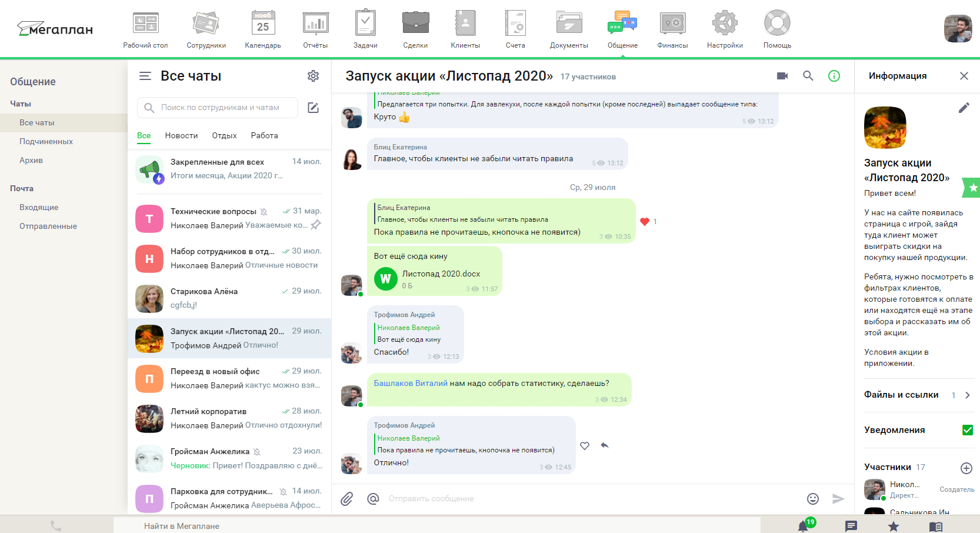The width and height of the screenshot is (980, 533).
Task: Open notifications bell with 19 badge
Action: 804,525
